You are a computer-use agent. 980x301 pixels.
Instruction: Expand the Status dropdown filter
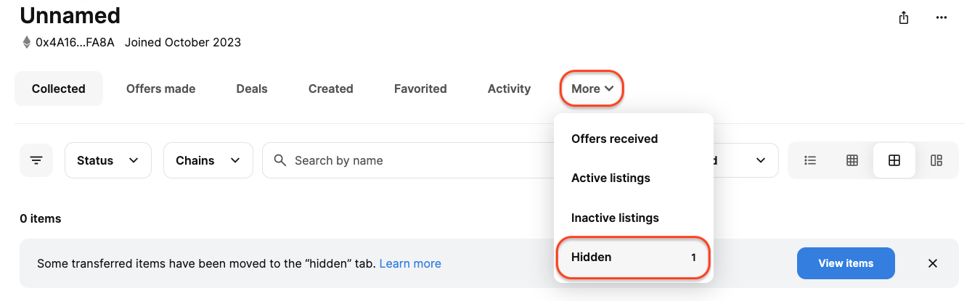pyautogui.click(x=108, y=160)
